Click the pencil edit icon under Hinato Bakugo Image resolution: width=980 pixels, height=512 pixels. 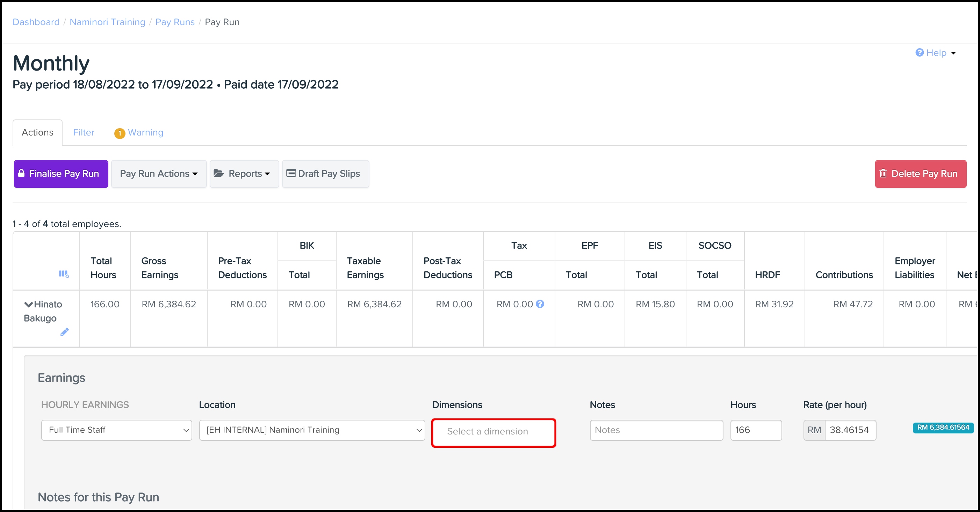tap(64, 332)
